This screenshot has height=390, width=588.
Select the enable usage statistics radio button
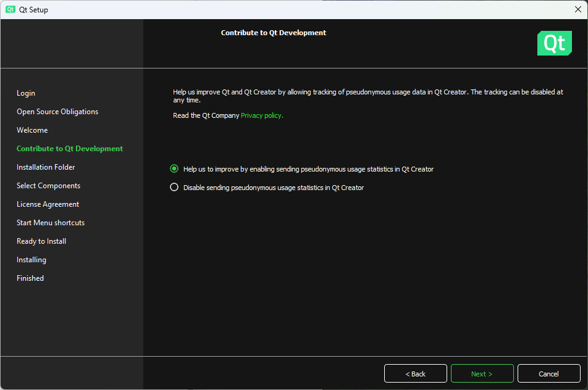click(174, 169)
